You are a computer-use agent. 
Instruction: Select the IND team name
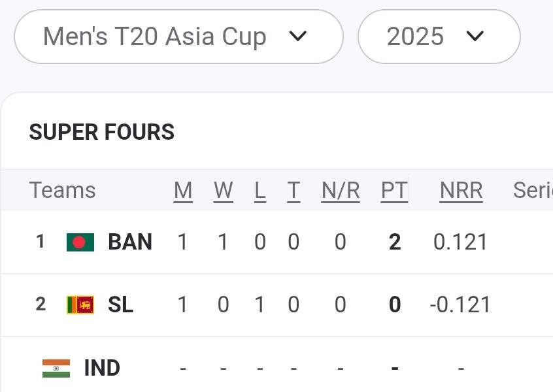click(x=102, y=368)
